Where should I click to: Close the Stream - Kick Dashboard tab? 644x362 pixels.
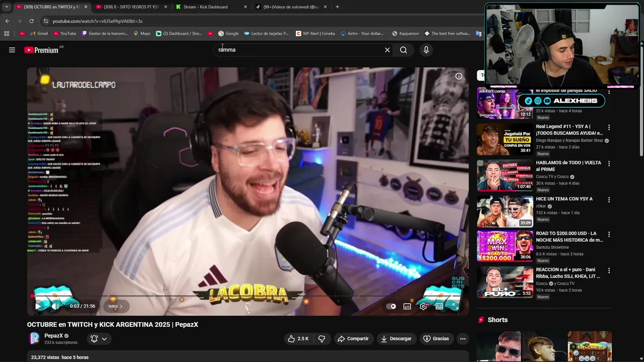246,7
